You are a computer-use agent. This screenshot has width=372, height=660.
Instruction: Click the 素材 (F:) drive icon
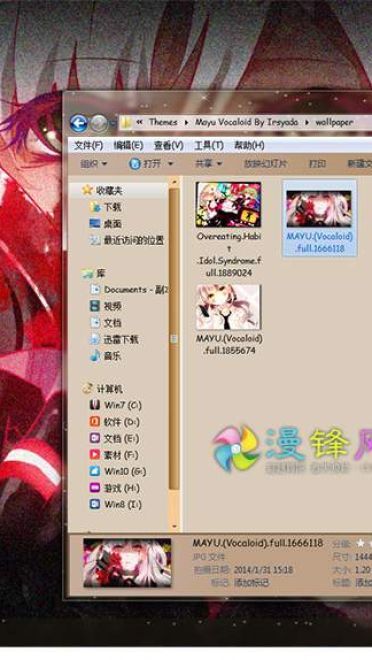point(95,455)
